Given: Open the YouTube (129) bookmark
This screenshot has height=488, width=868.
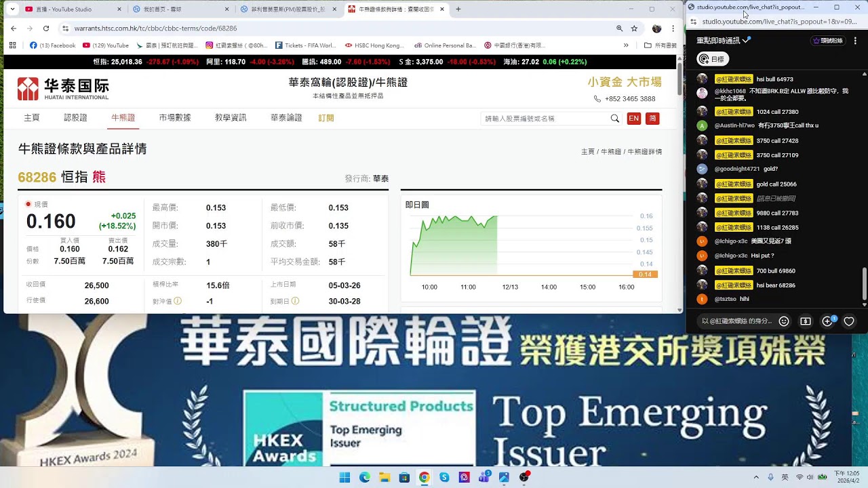Looking at the screenshot, I should click(105, 45).
